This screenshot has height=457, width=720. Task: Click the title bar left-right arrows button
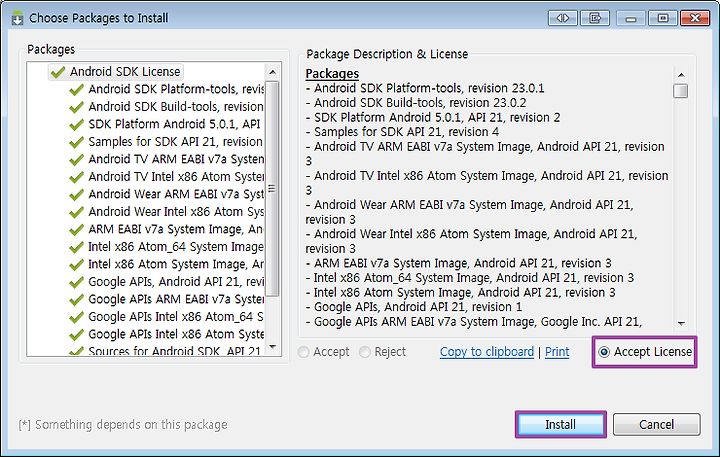[562, 18]
